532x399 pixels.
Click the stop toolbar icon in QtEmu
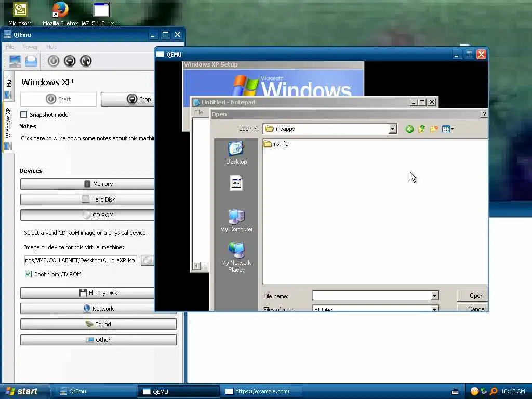[x=70, y=61]
